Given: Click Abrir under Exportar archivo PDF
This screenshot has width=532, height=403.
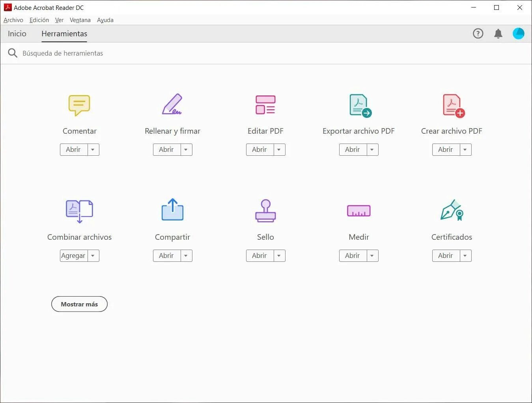Looking at the screenshot, I should click(x=353, y=150).
